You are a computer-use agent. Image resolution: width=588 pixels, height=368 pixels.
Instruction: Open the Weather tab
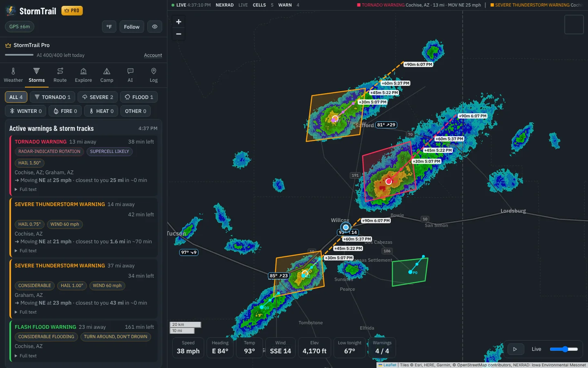[x=13, y=76]
